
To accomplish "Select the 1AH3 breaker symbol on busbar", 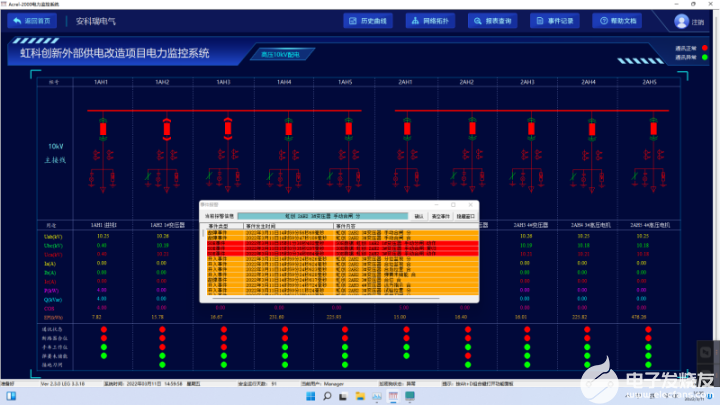I will pyautogui.click(x=228, y=129).
